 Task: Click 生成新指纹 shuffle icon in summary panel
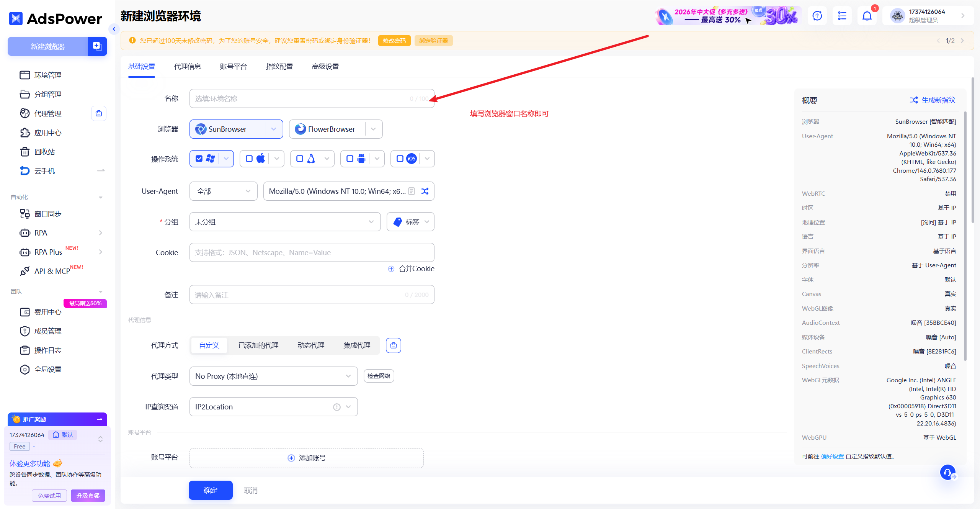pyautogui.click(x=914, y=100)
